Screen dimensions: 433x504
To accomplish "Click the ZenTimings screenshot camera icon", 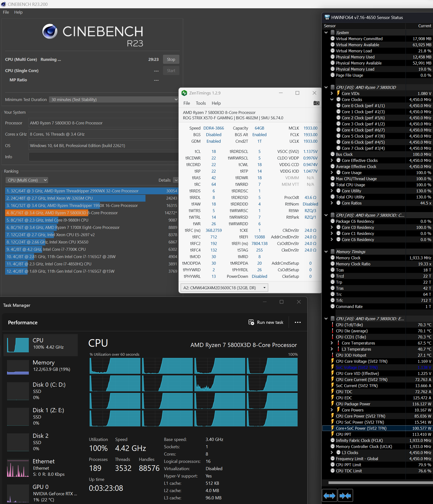I will click(x=316, y=103).
